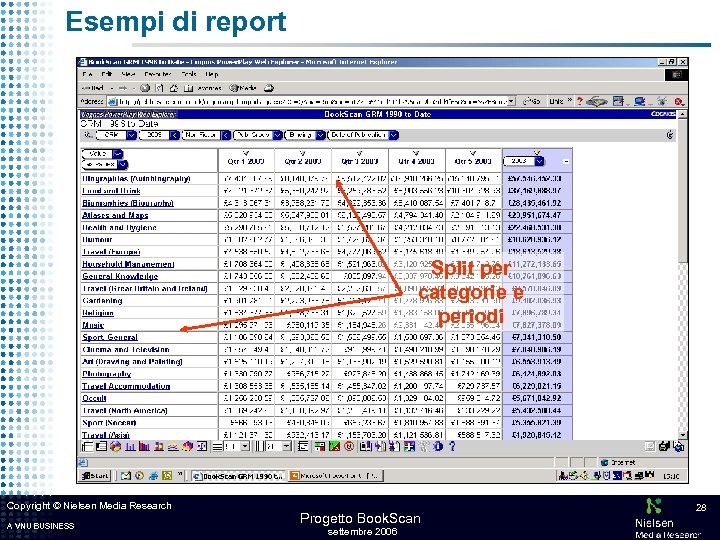This screenshot has width=720, height=540.
Task: Switch to Microsoft PowerPoint taskbar window
Action: 336,476
